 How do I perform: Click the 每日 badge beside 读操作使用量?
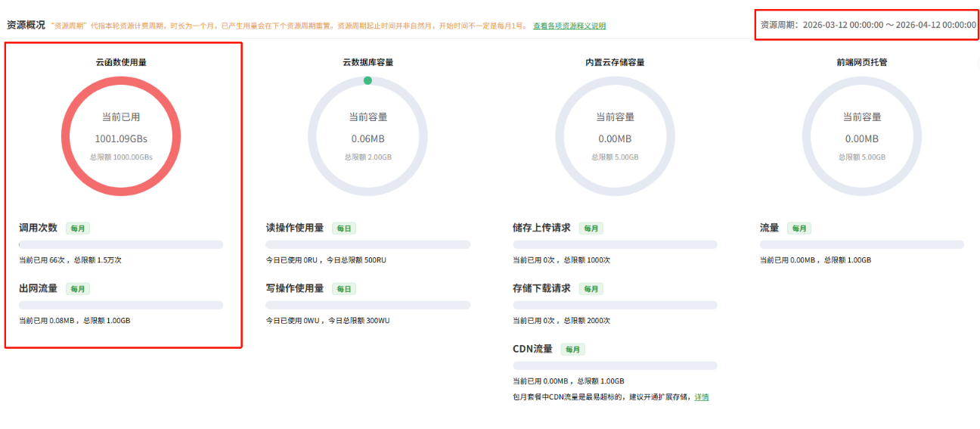[x=344, y=228]
